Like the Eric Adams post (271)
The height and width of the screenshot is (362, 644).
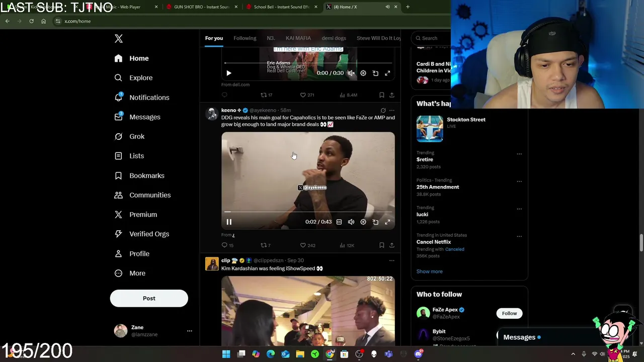[307, 95]
